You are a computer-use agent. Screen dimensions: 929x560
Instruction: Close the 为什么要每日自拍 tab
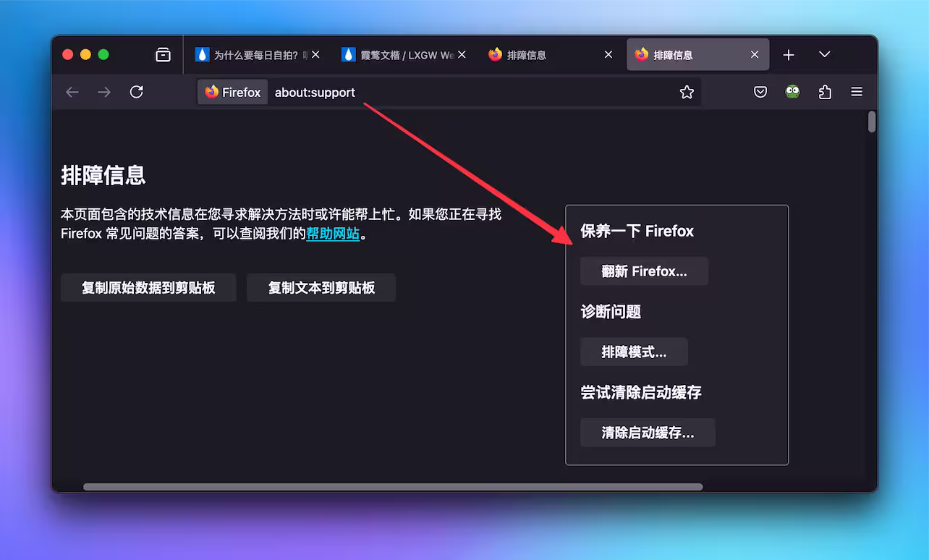[x=315, y=55]
